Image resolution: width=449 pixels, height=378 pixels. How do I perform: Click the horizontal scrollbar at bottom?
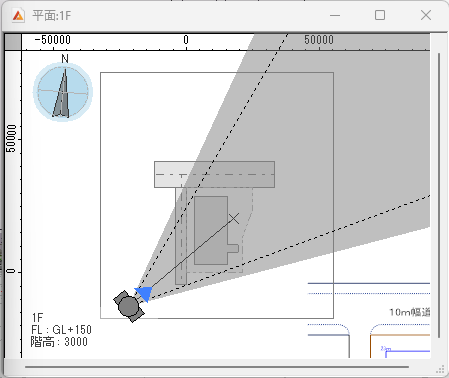pos(217,367)
